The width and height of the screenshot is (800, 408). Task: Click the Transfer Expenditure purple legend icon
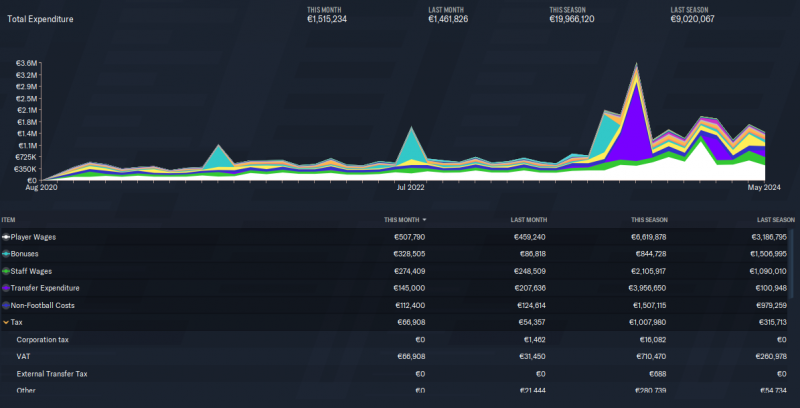[x=6, y=288]
